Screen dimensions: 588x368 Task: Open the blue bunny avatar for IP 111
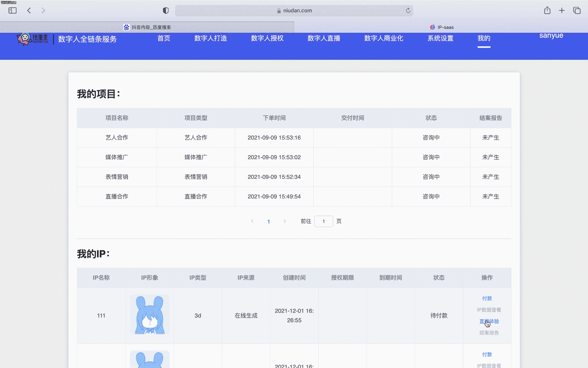[x=150, y=314]
